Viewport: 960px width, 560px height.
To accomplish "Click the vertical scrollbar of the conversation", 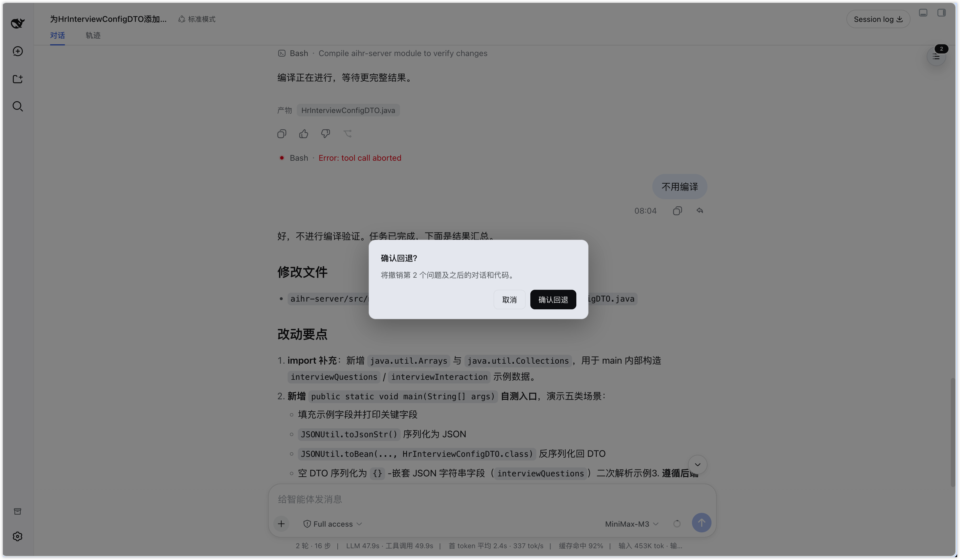I will click(953, 432).
